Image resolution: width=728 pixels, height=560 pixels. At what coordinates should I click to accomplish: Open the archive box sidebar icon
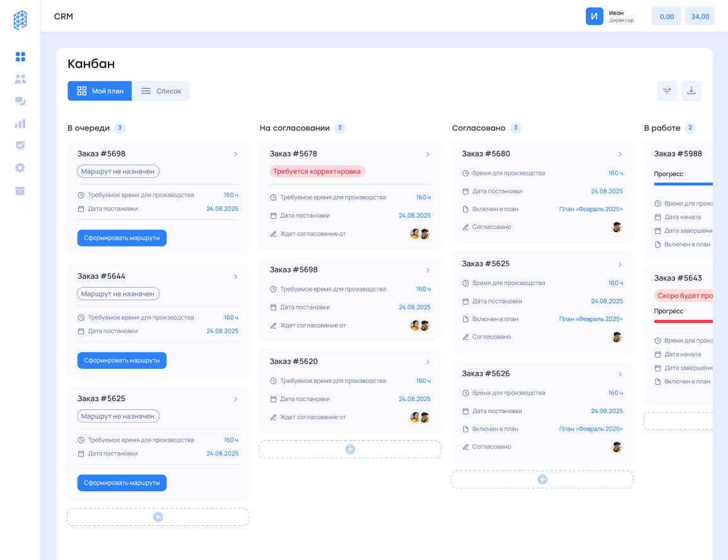tap(20, 190)
